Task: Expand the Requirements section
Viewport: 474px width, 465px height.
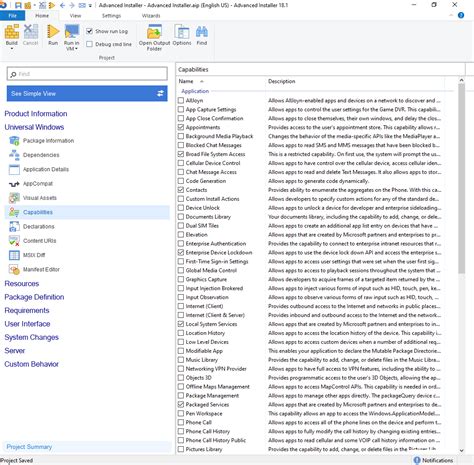Action: pyautogui.click(x=27, y=310)
